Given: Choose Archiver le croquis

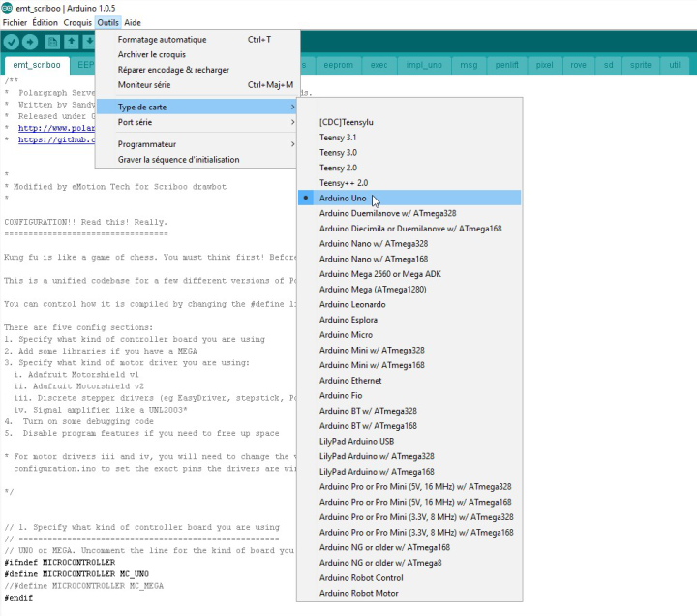Looking at the screenshot, I should tap(197, 54).
